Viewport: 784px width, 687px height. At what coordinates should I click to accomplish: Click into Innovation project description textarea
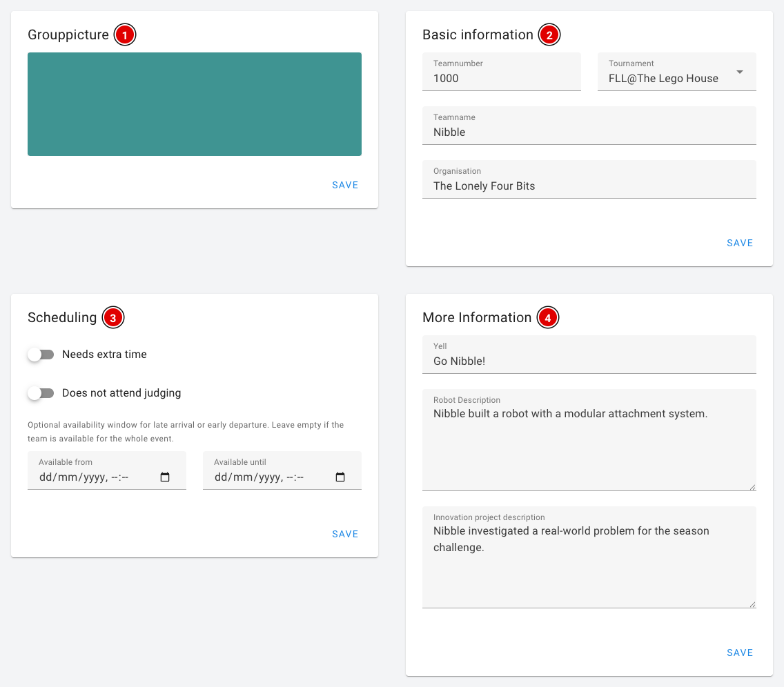(589, 557)
